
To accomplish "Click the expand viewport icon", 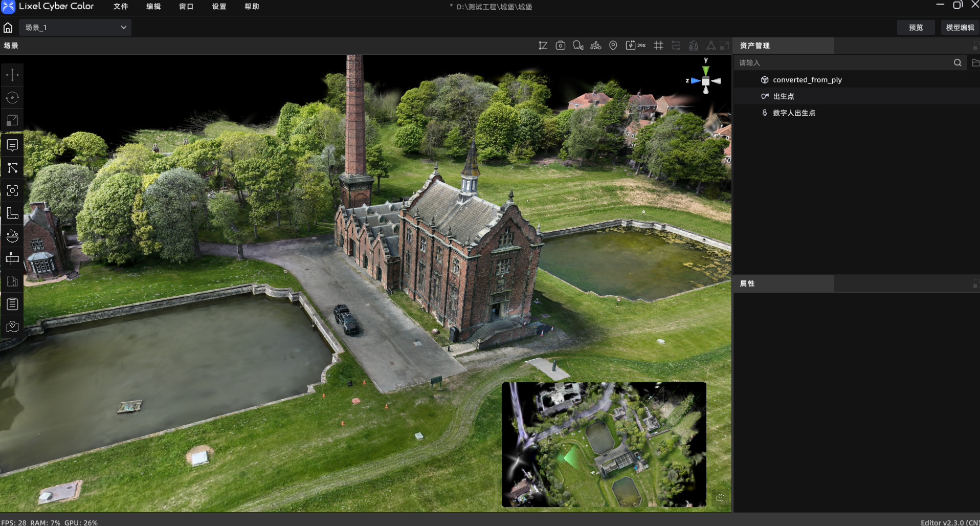I will pos(725,46).
